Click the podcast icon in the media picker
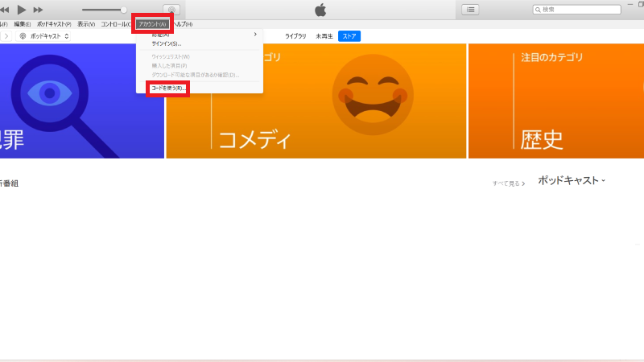644x362 pixels. coord(23,36)
